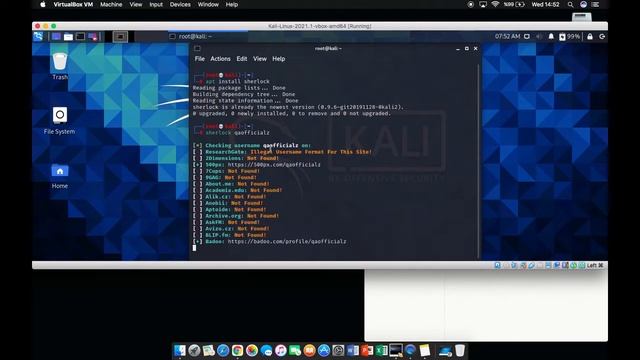Maximize the terminal window
Viewport: 640px width, 360px height.
(x=467, y=49)
